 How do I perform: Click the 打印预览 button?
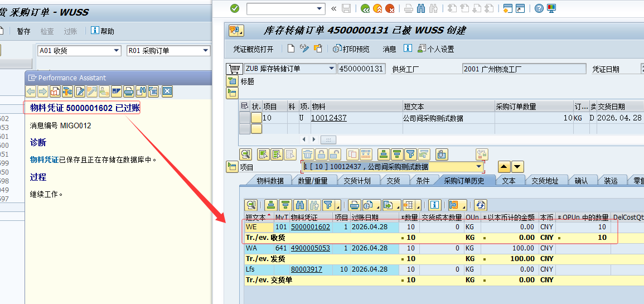click(x=351, y=49)
